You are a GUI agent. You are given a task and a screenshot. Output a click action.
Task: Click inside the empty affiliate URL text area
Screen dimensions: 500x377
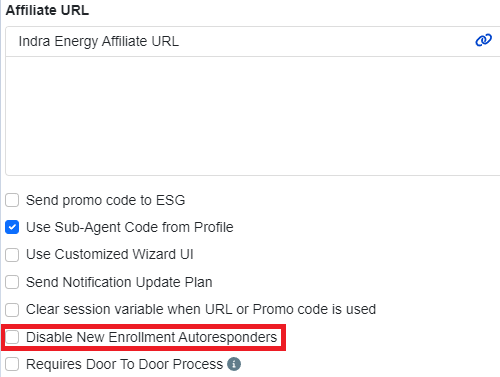click(253, 115)
